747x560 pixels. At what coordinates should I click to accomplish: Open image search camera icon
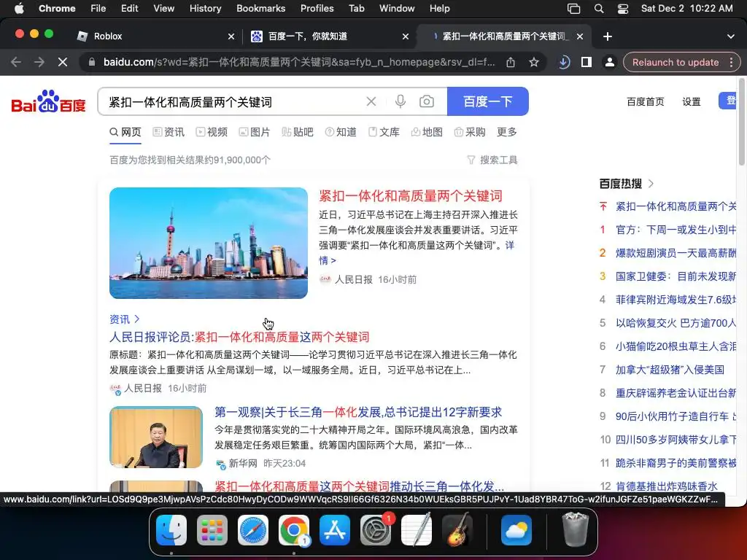click(426, 101)
